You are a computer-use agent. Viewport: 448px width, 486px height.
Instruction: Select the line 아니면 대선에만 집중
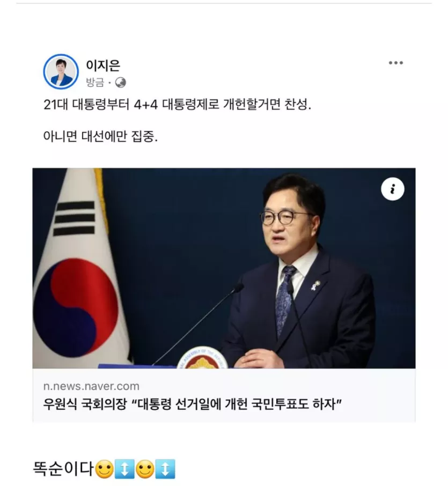[100, 136]
